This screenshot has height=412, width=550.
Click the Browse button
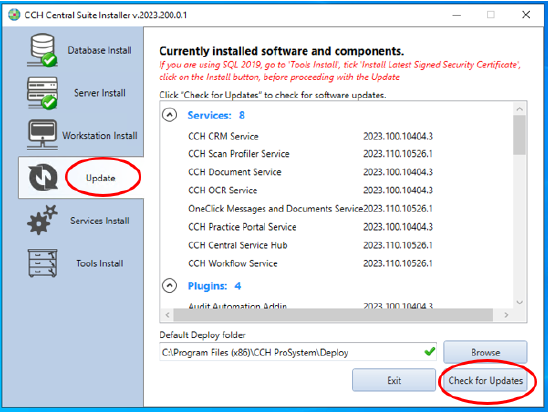[485, 352]
